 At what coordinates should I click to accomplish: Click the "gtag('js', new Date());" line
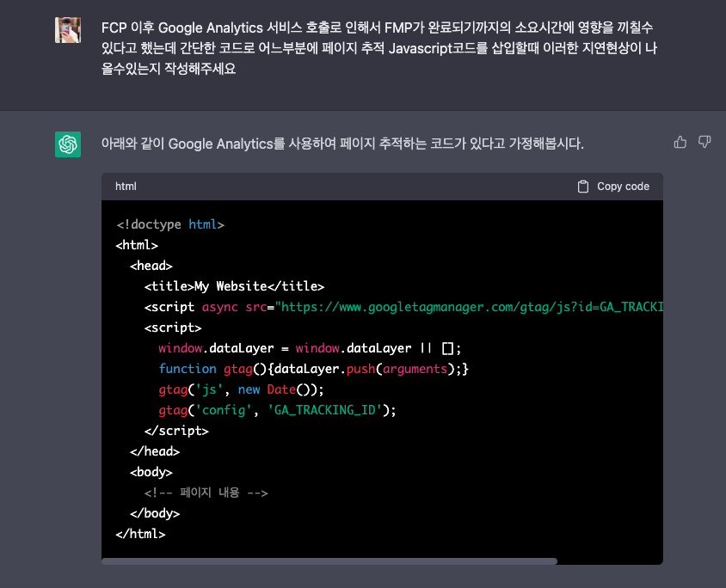tap(241, 389)
